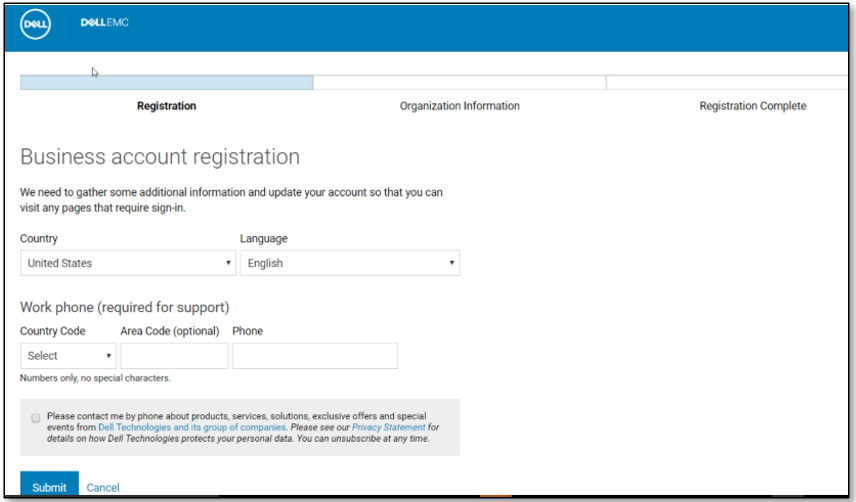Viewport: 856px width, 502px height.
Task: Open the Country Code Select dropdown
Action: (x=68, y=356)
